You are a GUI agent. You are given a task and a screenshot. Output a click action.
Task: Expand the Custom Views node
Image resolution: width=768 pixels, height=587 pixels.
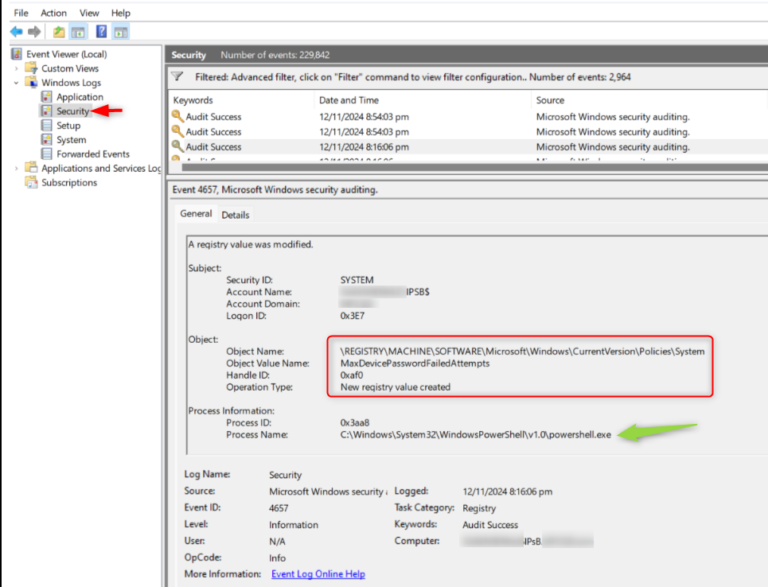pyautogui.click(x=16, y=69)
